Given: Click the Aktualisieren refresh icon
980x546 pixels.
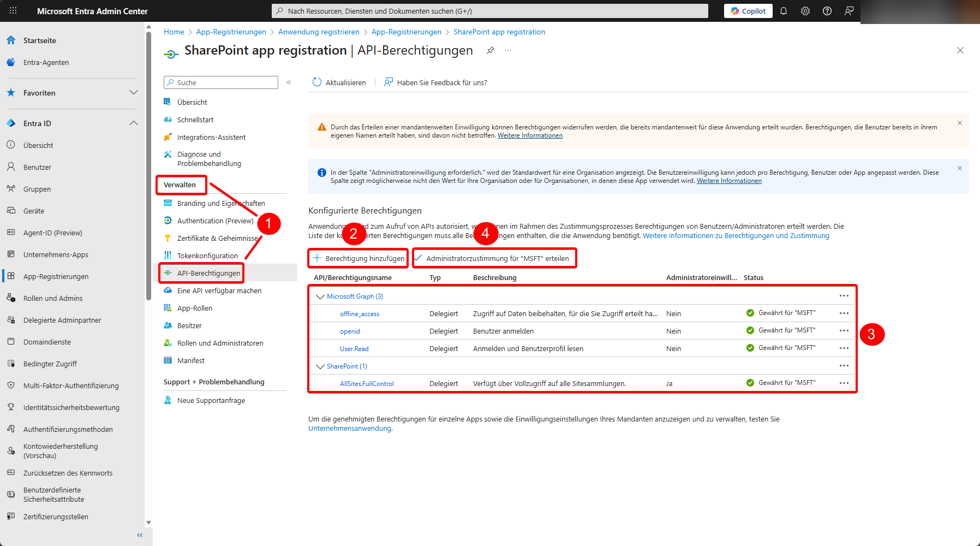Looking at the screenshot, I should pos(317,82).
